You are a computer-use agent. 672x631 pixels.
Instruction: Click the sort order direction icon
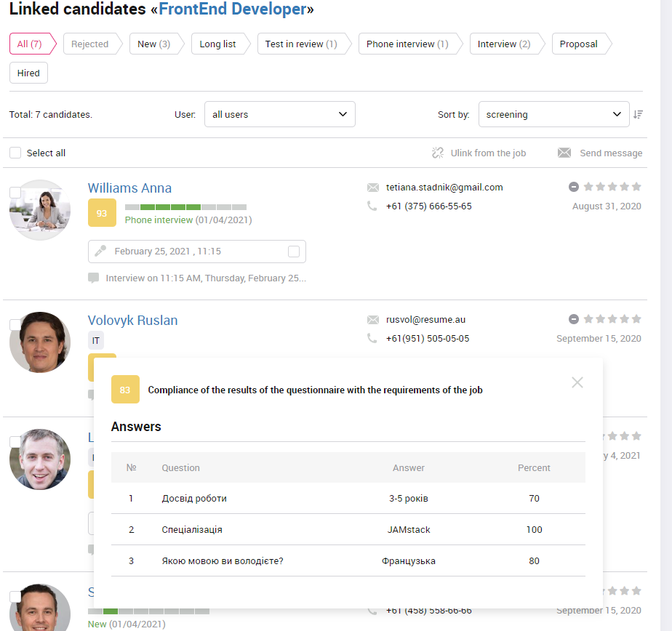point(638,114)
